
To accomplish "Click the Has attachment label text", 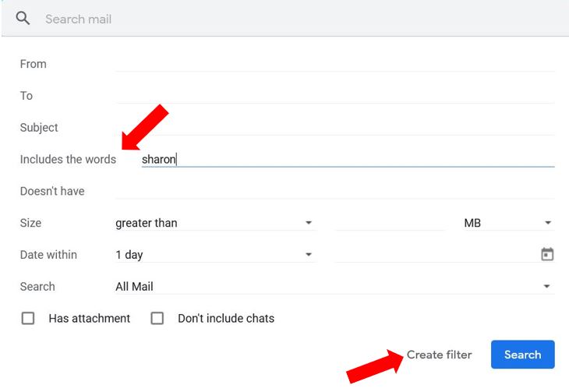I will click(90, 318).
